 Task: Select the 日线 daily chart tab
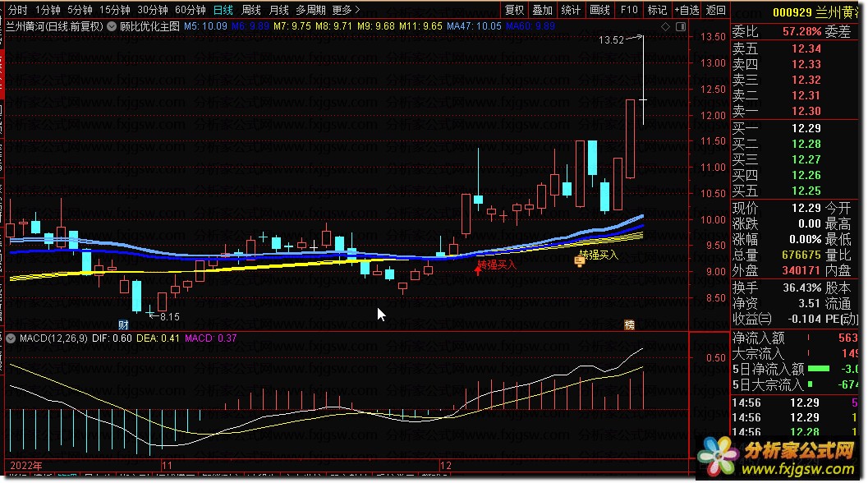(223, 10)
